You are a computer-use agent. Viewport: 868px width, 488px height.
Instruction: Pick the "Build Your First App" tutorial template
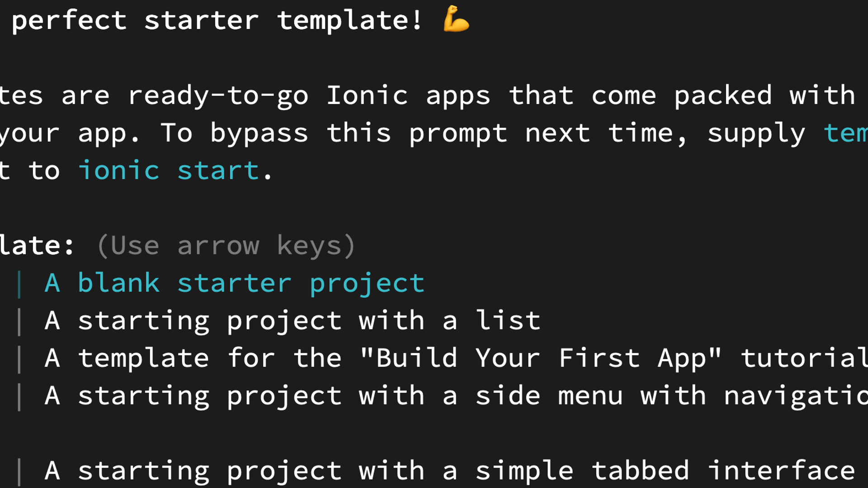click(456, 358)
